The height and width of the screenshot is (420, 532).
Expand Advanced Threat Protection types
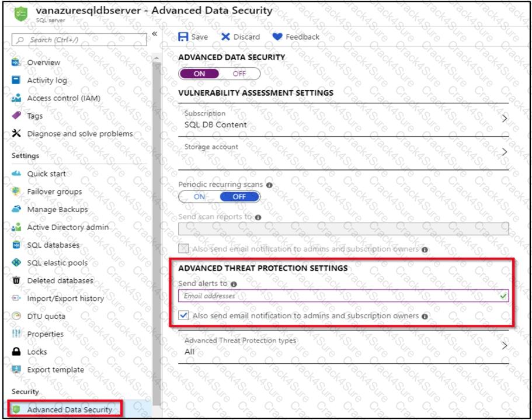503,346
